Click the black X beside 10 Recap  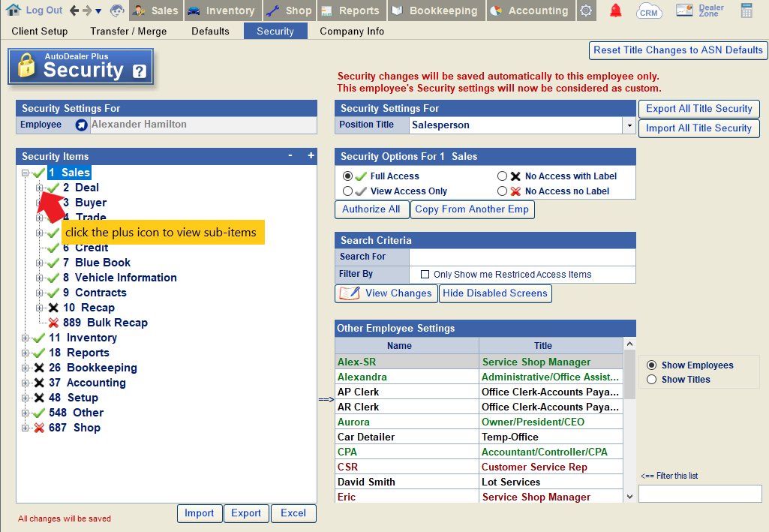coord(53,308)
